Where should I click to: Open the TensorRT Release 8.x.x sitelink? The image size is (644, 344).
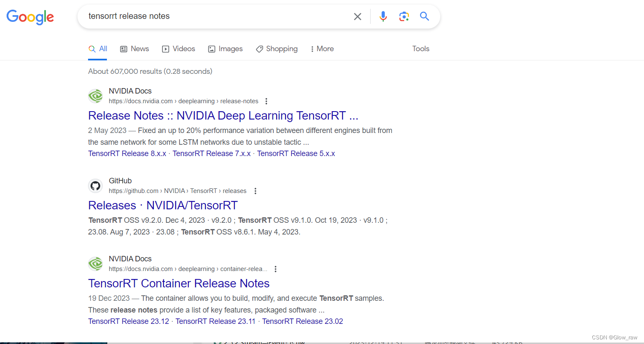pos(127,153)
